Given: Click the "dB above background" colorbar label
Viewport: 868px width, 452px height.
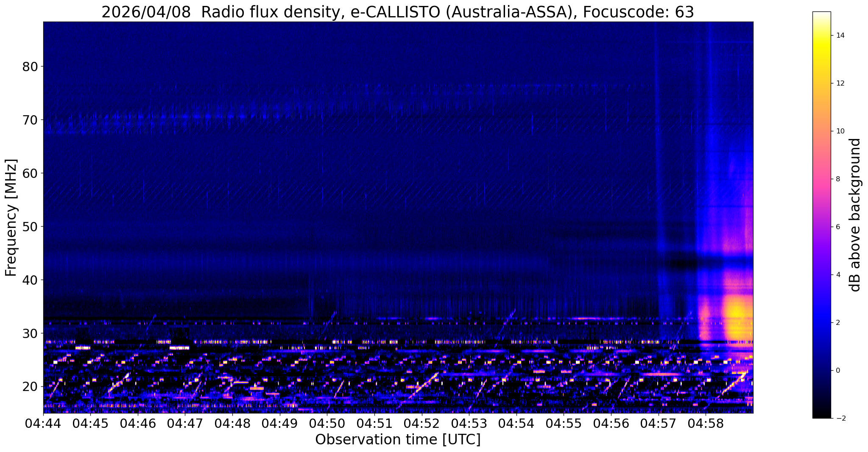Looking at the screenshot, I should (x=856, y=215).
